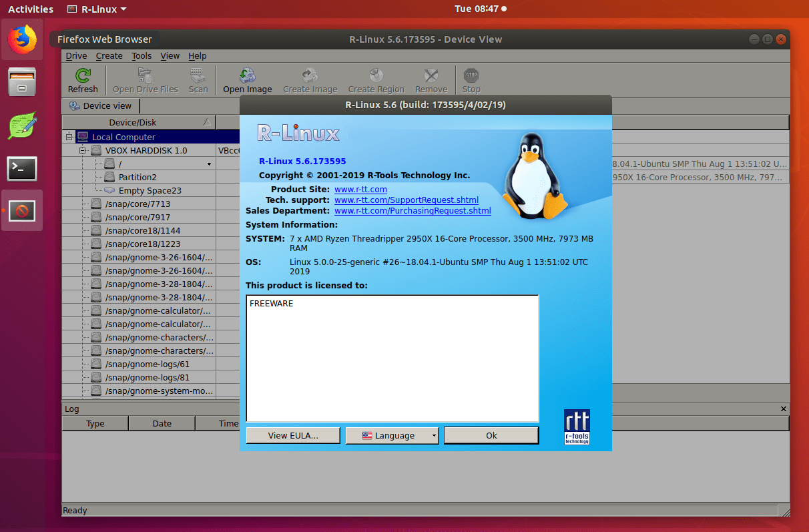
Task: Click the Type column header in Log
Action: 95,423
